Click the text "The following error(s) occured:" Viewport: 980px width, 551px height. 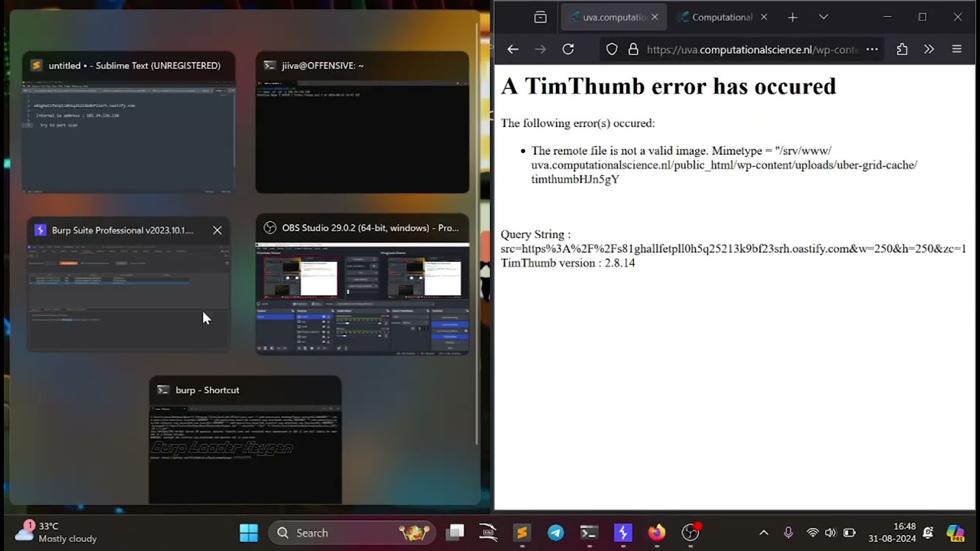578,123
